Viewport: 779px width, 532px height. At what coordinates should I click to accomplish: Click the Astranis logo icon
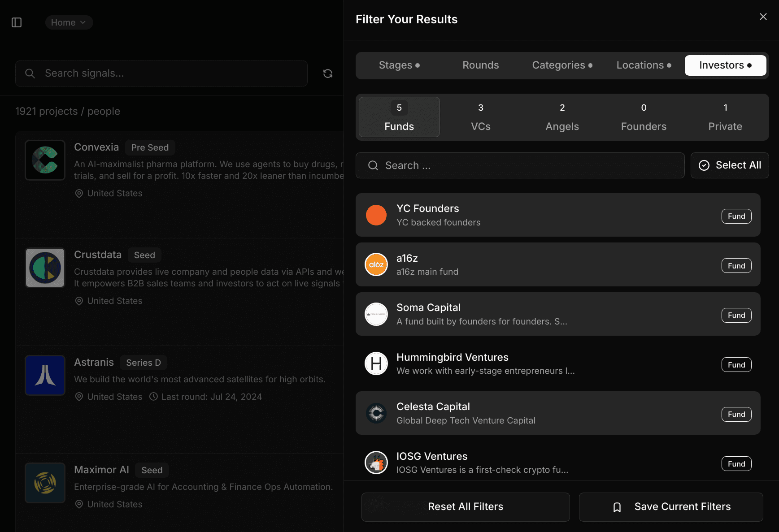point(45,376)
